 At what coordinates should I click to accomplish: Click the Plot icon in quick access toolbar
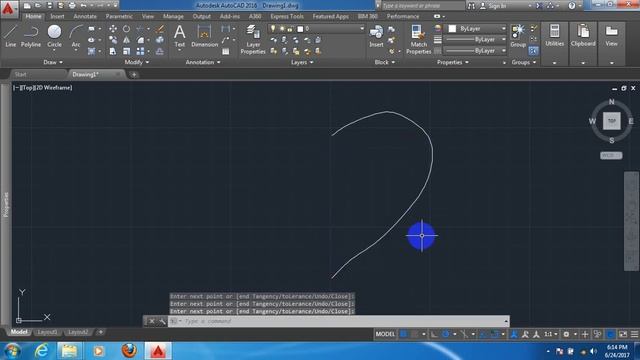[72, 5]
